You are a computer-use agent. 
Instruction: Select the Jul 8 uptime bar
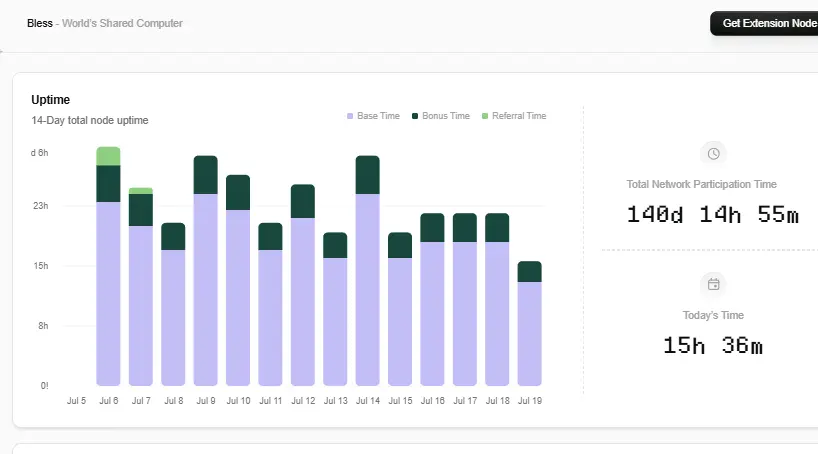[x=173, y=304]
